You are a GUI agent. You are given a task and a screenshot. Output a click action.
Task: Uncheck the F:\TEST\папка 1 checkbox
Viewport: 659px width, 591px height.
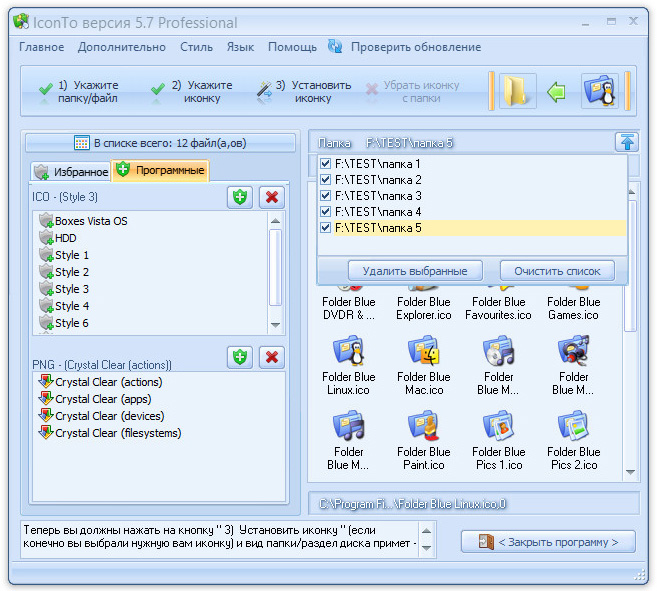(324, 164)
